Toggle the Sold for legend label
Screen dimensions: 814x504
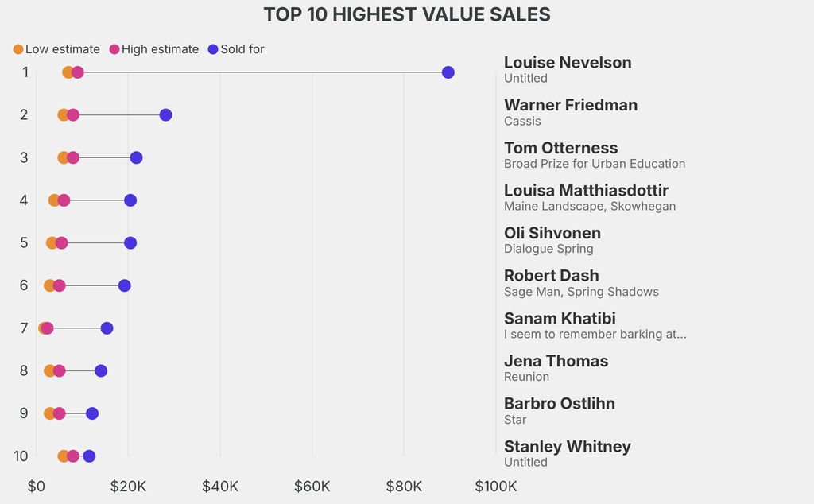(x=242, y=49)
